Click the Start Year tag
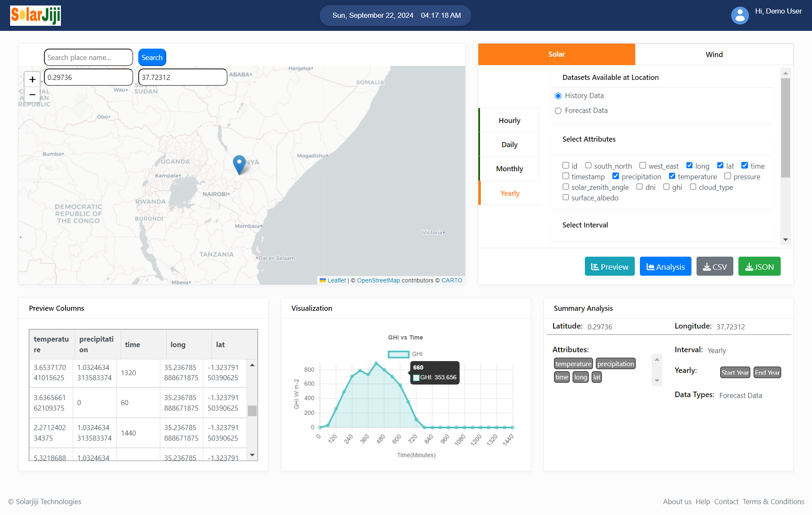812x515 pixels. (x=735, y=373)
